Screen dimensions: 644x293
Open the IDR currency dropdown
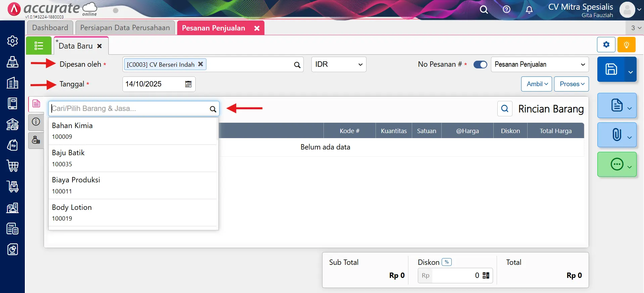point(339,64)
